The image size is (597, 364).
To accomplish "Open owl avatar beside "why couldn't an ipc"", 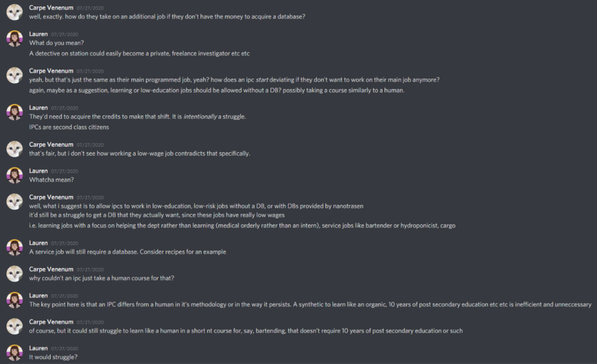I will [x=15, y=273].
